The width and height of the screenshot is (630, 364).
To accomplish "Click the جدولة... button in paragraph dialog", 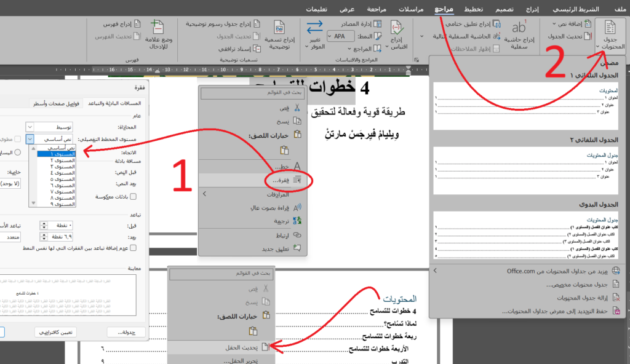I will click(x=126, y=332).
